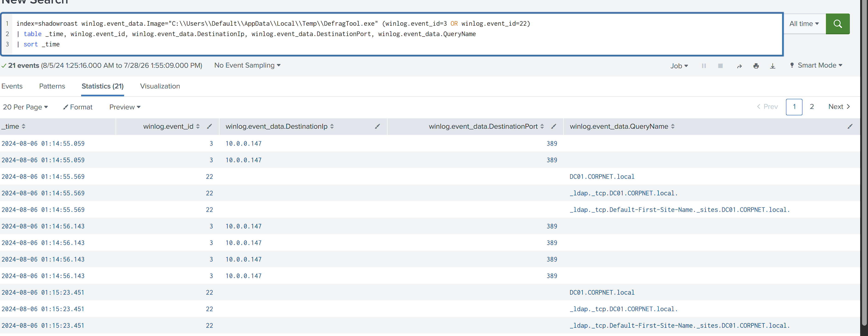Sort by DestinationPort column arrows
The image size is (868, 336).
[x=542, y=126]
